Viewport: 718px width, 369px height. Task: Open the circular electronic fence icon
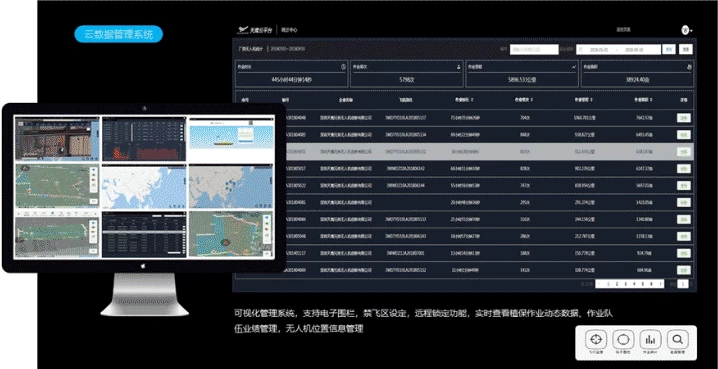[623, 340]
